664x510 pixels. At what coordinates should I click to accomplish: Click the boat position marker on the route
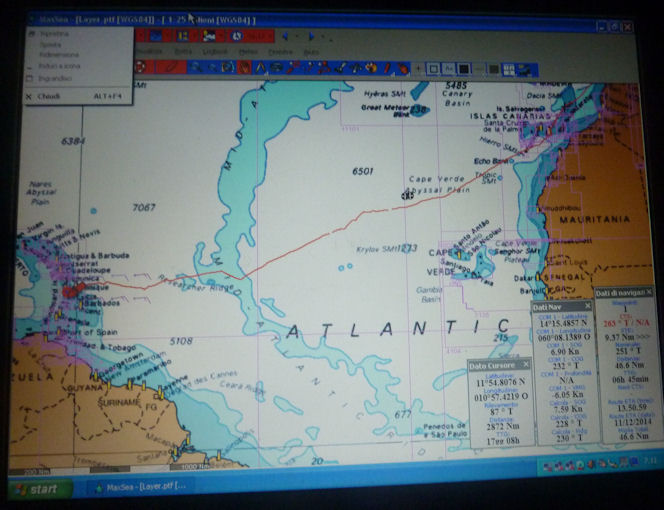point(407,195)
